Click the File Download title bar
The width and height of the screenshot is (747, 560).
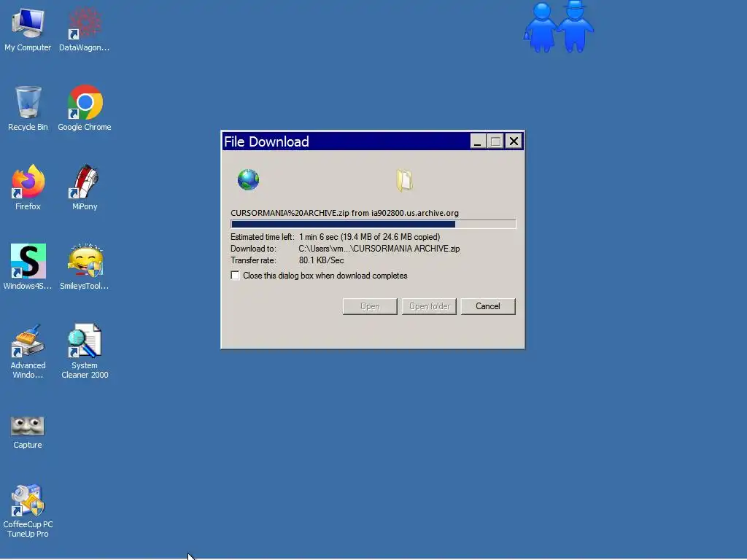click(x=345, y=141)
